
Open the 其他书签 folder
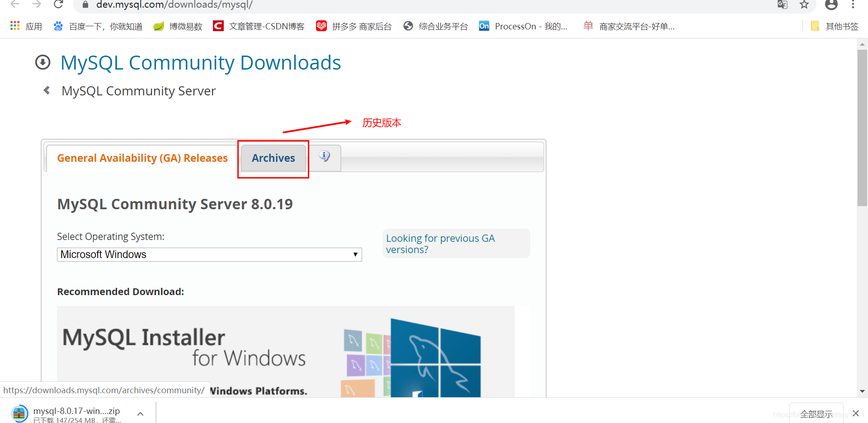coord(835,26)
